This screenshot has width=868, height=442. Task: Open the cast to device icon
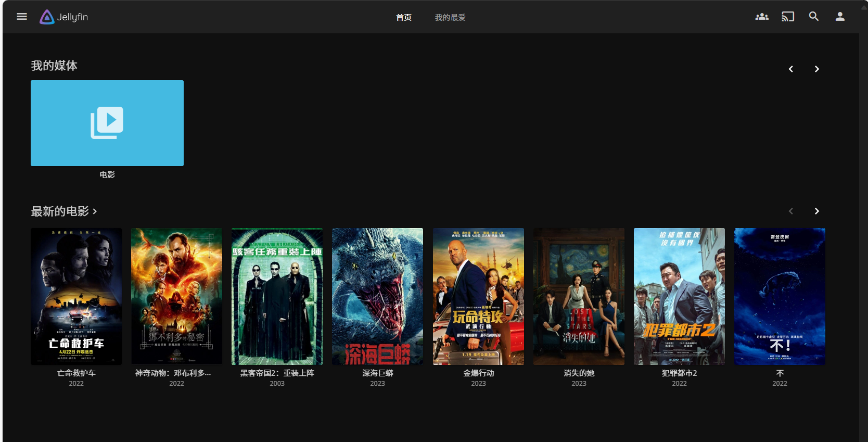coord(788,17)
